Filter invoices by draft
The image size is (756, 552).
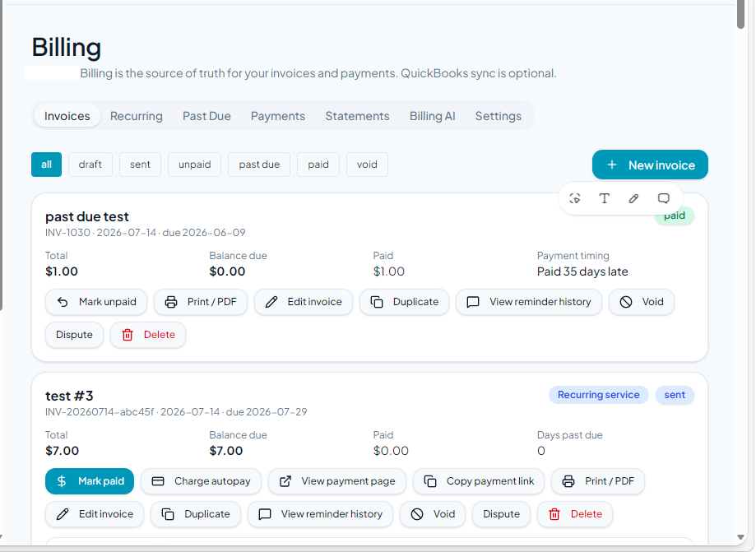(90, 165)
